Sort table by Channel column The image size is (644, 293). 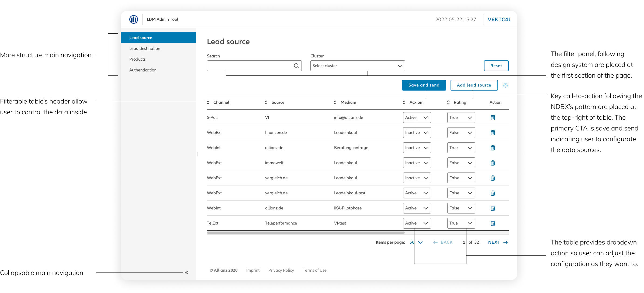pos(208,102)
